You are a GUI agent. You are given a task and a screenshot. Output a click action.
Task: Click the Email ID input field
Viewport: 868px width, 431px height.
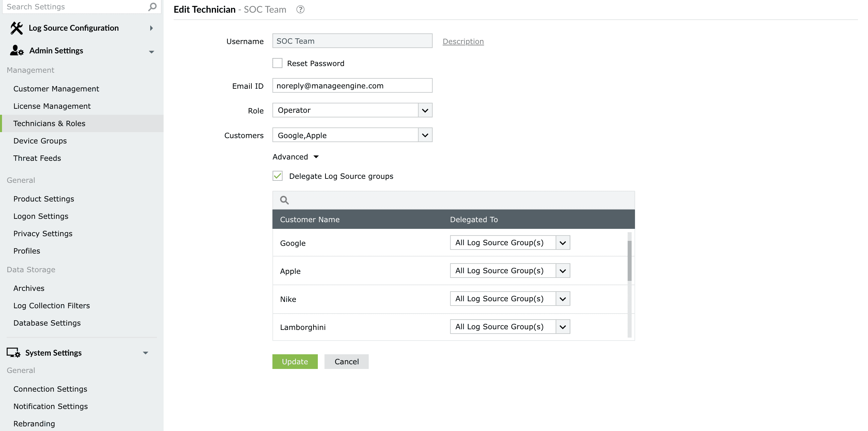click(x=352, y=86)
